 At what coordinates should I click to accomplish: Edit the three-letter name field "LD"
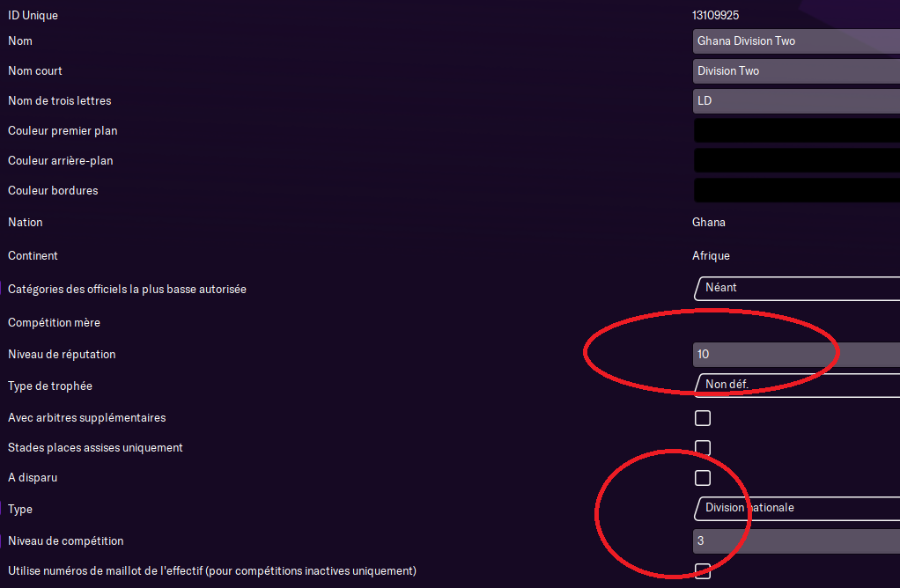[796, 101]
